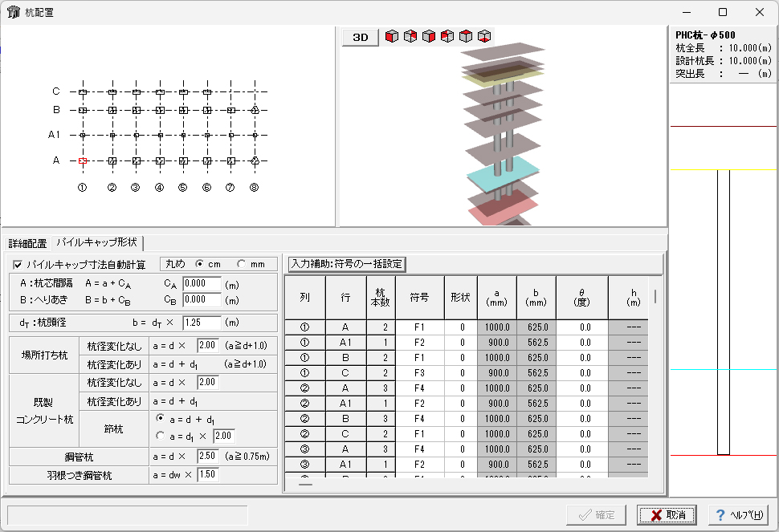The width and height of the screenshot is (779, 532).
Task: Click 符号 cell F1 in row ①-A
Action: click(419, 327)
